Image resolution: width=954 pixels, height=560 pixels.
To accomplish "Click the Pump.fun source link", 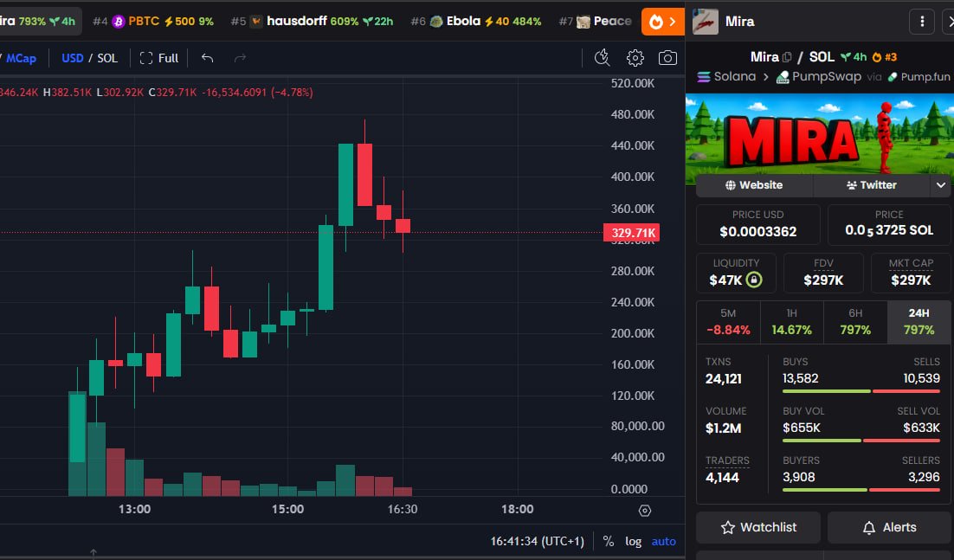I will (919, 77).
